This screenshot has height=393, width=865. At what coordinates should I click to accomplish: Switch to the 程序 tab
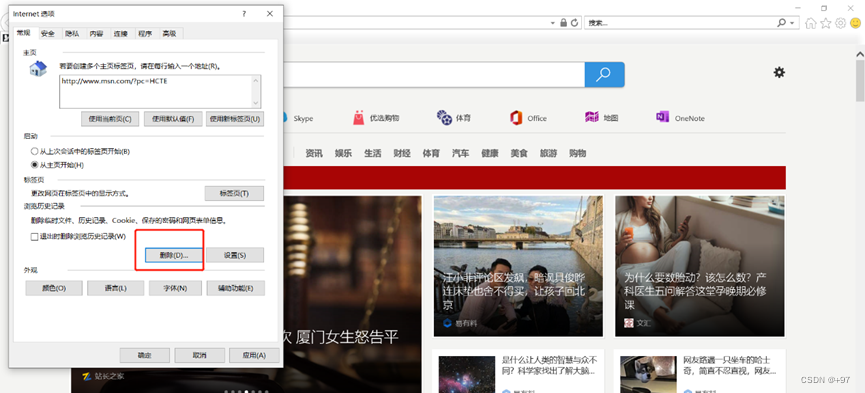(145, 34)
